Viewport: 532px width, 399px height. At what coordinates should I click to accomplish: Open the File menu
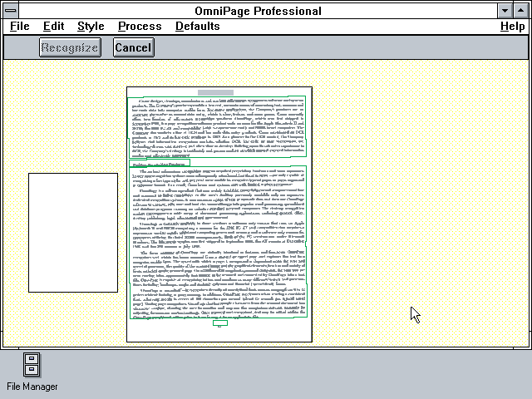[20, 26]
